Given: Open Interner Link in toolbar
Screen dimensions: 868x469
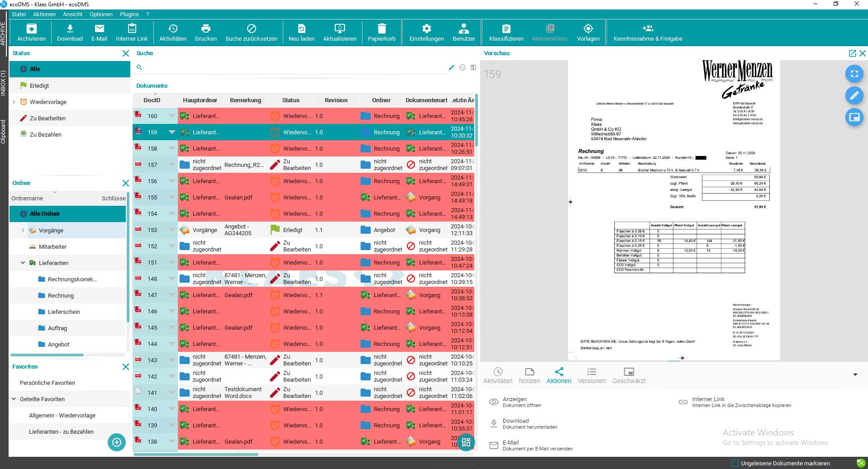Looking at the screenshot, I should click(x=132, y=29).
